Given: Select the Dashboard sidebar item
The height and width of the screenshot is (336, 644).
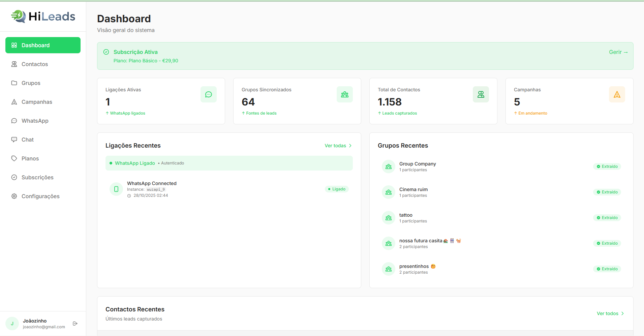Looking at the screenshot, I should coord(43,45).
